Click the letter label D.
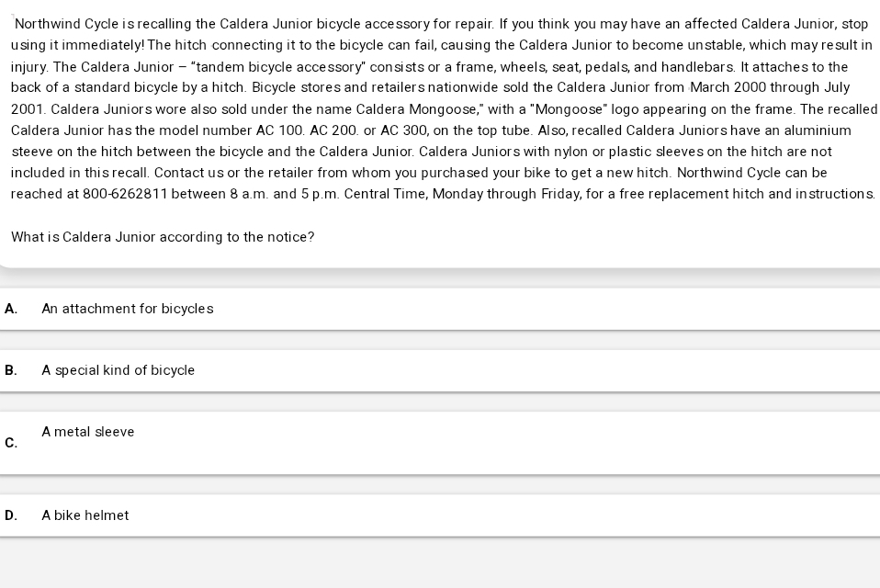Viewport: 880px width, 588px height. (11, 515)
